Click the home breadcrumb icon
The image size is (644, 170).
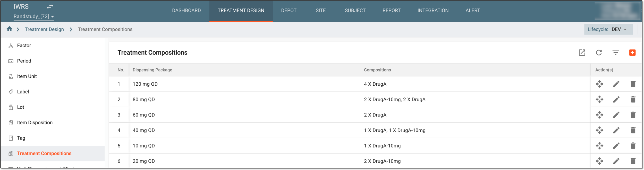pos(10,29)
